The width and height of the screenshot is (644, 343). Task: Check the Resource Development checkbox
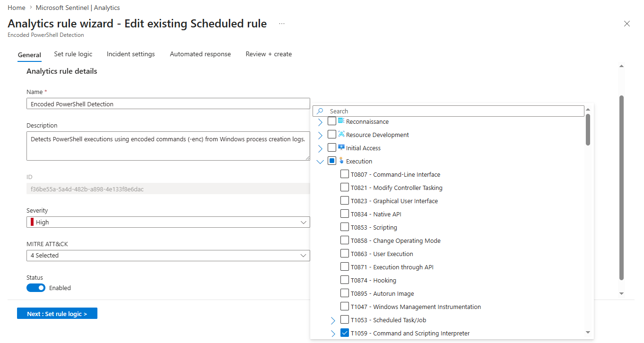pos(332,135)
